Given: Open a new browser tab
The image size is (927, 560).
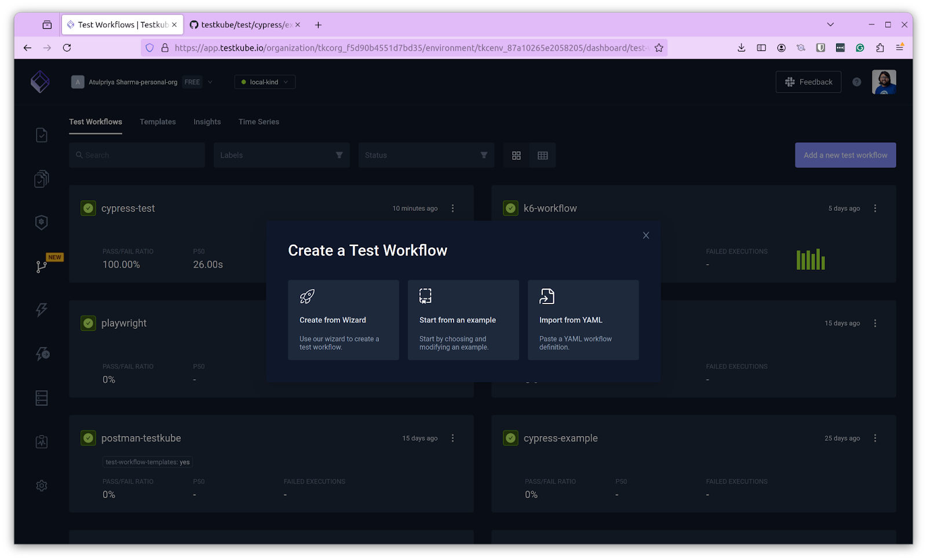Looking at the screenshot, I should pyautogui.click(x=318, y=25).
